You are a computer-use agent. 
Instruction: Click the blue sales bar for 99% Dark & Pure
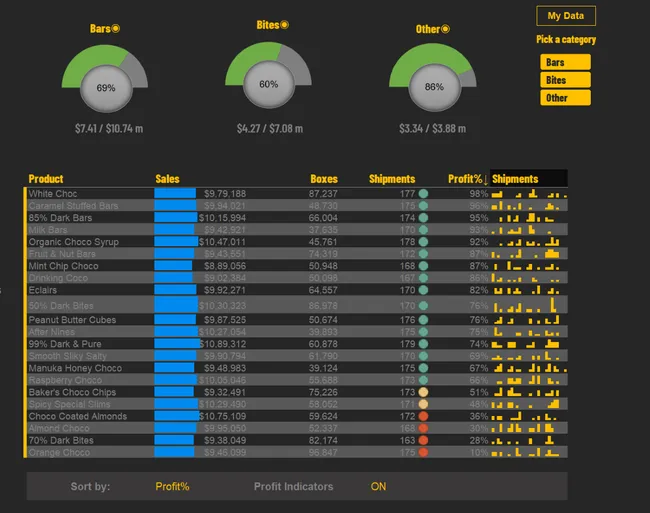(177, 344)
